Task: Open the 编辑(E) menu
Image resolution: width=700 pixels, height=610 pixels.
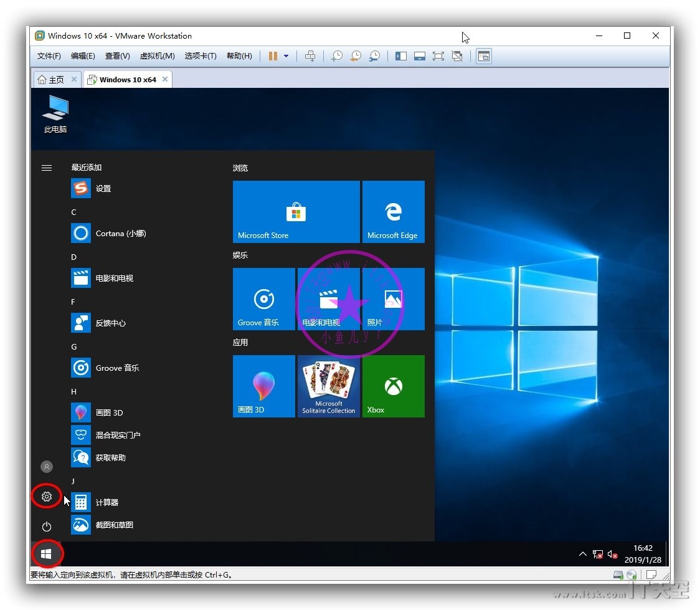Action: pos(83,56)
